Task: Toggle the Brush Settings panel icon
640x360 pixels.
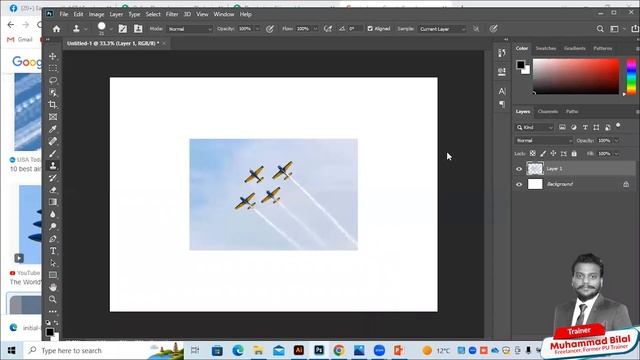Action: [x=122, y=29]
